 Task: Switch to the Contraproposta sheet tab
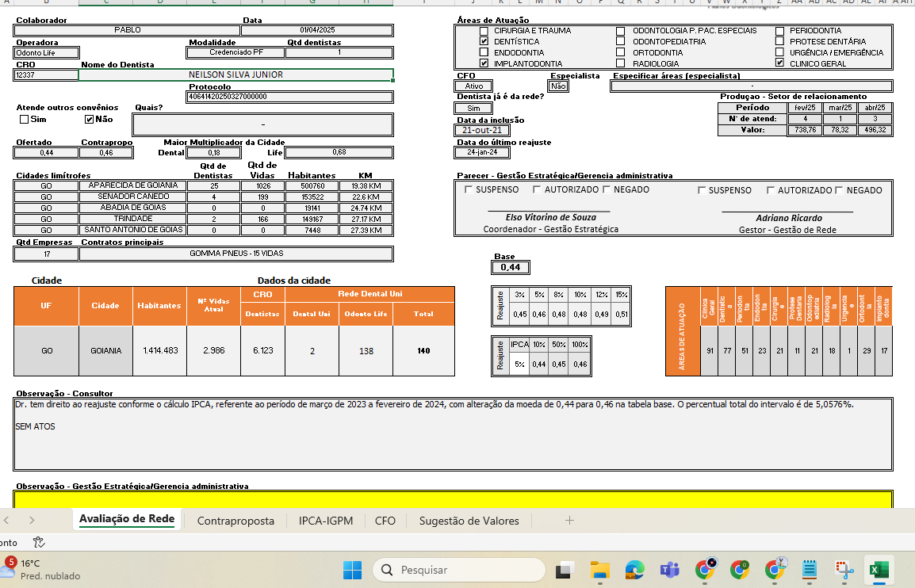[235, 521]
